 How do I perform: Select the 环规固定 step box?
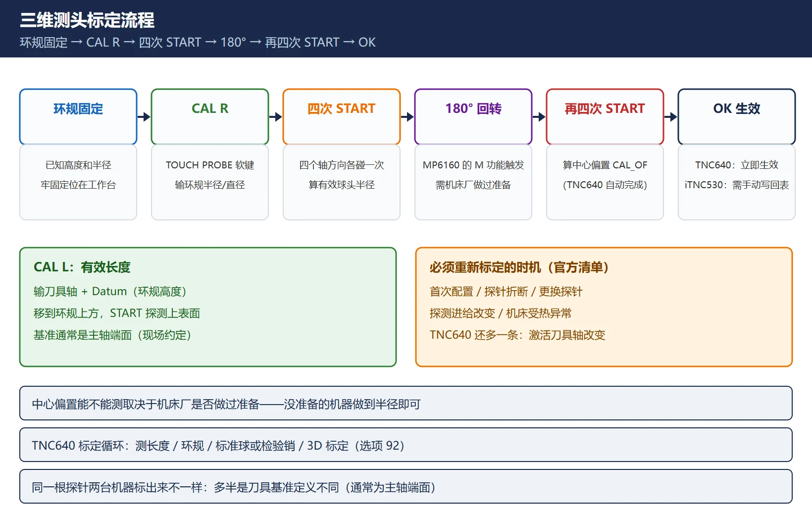[78, 117]
